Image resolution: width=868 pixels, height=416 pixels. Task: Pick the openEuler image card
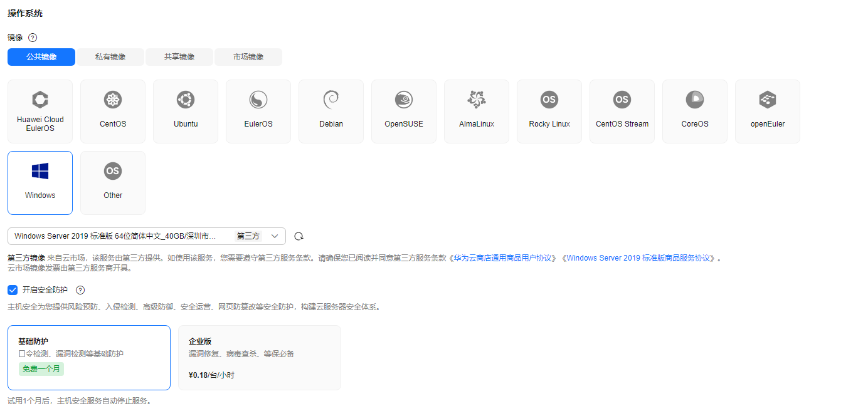point(768,112)
